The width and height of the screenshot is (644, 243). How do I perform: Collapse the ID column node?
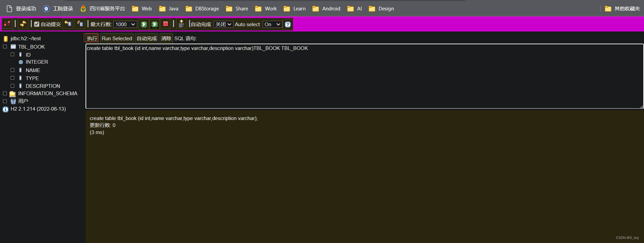pos(12,54)
